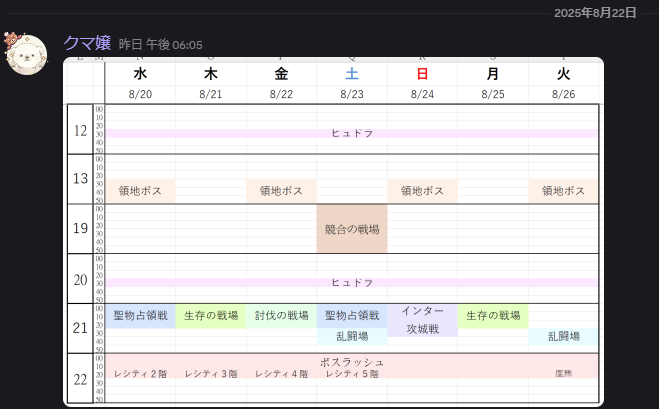Click the 生存の戦場 cell on Thursday
This screenshot has width=659, height=409.
click(x=211, y=316)
